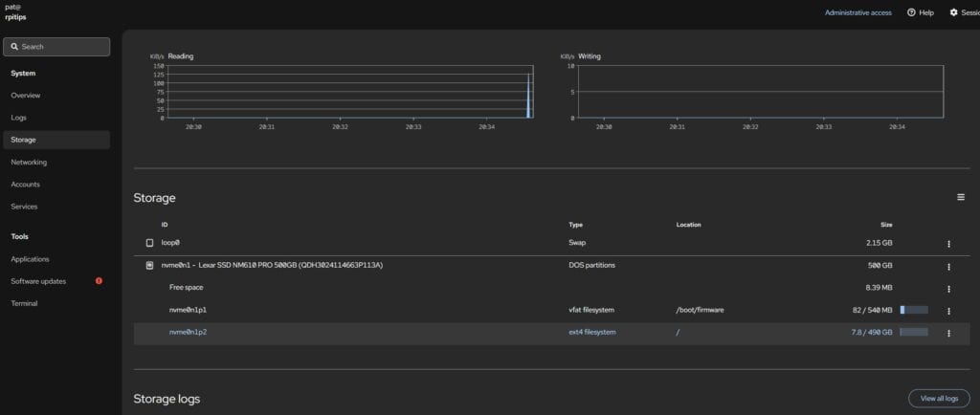
Task: Click the Administrative access link
Action: point(857,12)
